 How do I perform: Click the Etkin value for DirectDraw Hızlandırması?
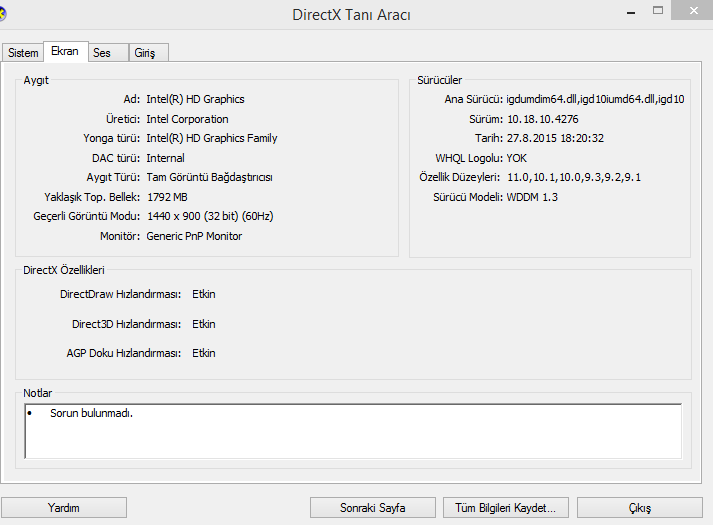[x=204, y=294]
